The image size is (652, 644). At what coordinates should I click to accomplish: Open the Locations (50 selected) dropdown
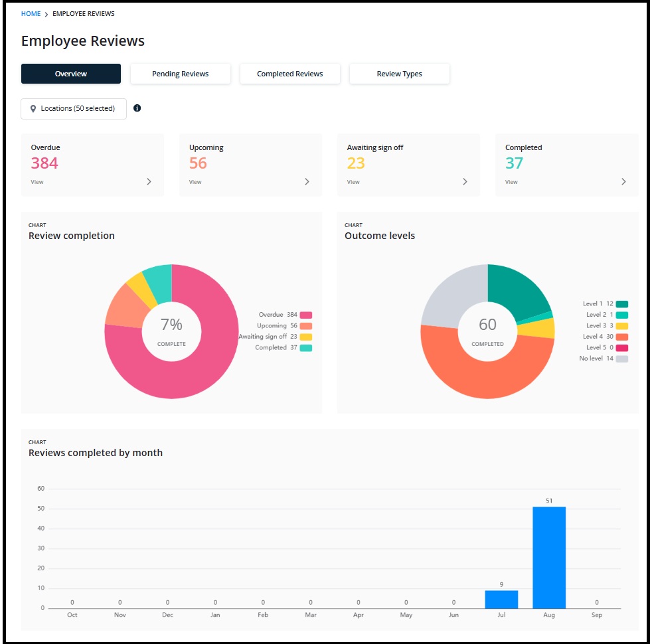click(x=74, y=108)
